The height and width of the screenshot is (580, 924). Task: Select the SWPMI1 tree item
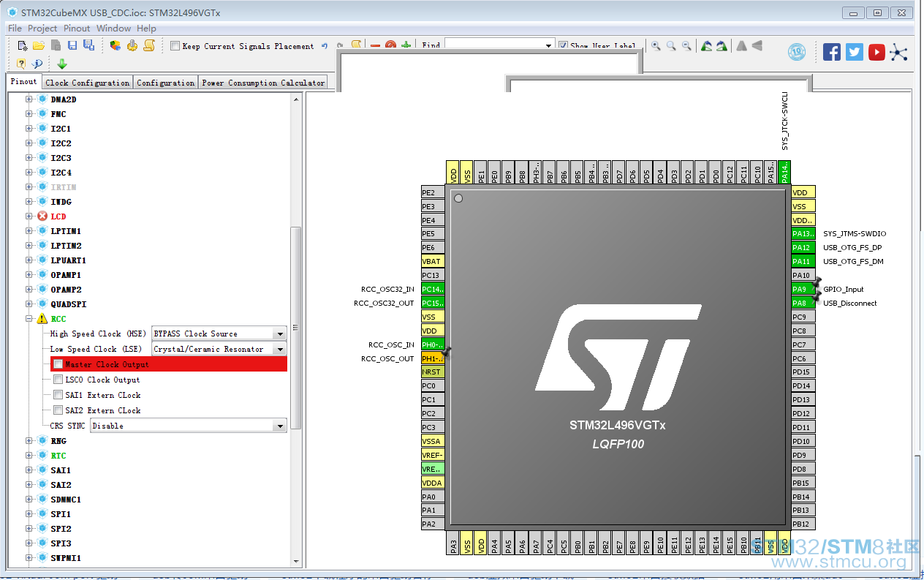(66, 558)
